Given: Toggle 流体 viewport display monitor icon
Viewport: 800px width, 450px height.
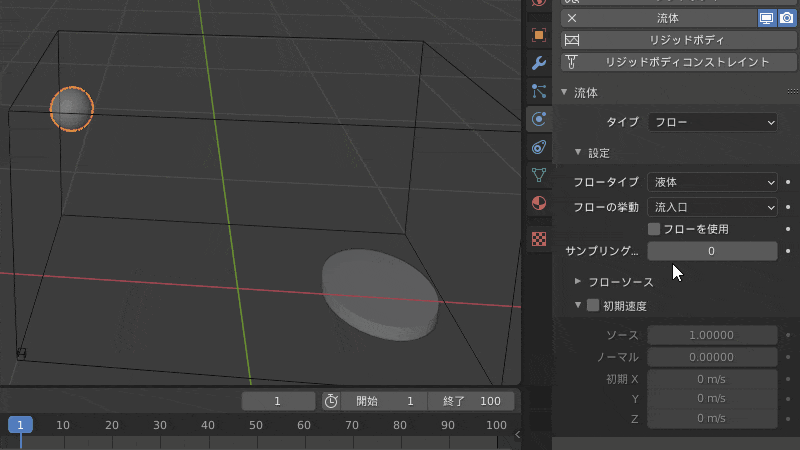Looking at the screenshot, I should (x=766, y=18).
